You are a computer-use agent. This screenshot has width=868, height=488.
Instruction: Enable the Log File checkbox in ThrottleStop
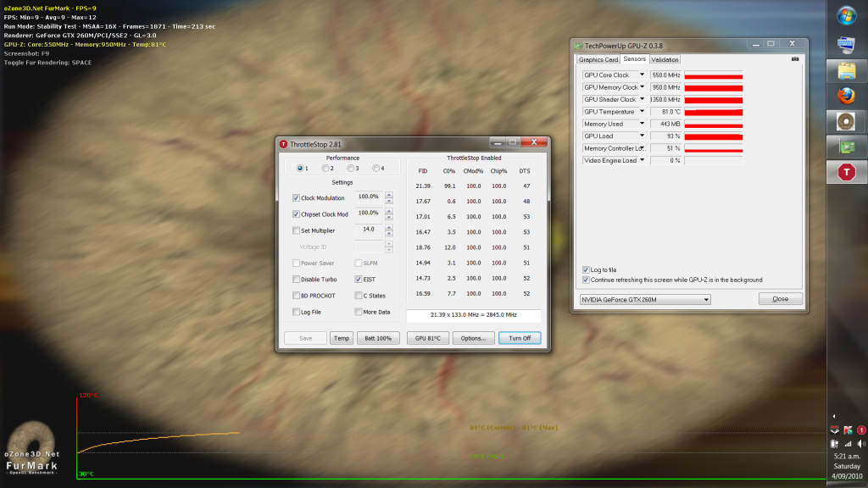[x=296, y=312]
